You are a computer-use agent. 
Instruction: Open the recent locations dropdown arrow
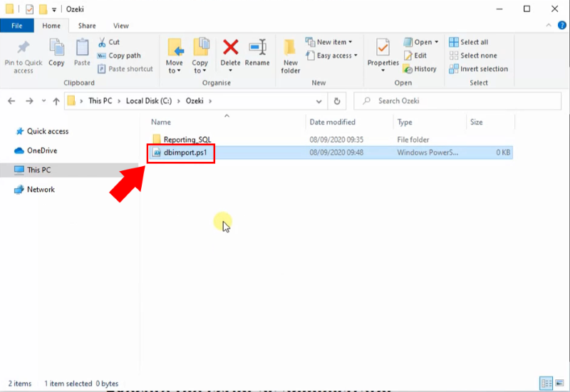[x=43, y=100]
